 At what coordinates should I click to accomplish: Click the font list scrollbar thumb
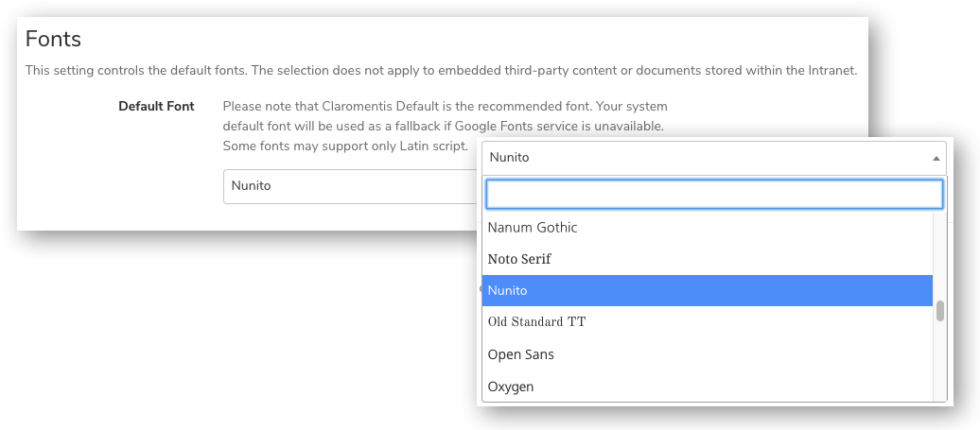(x=940, y=312)
